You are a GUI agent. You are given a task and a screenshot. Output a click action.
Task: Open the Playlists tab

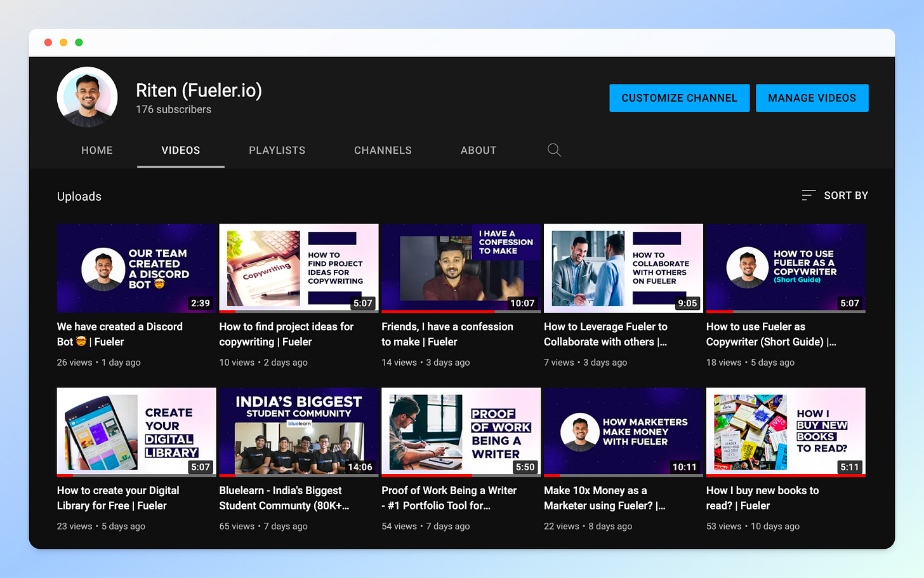[x=277, y=151]
